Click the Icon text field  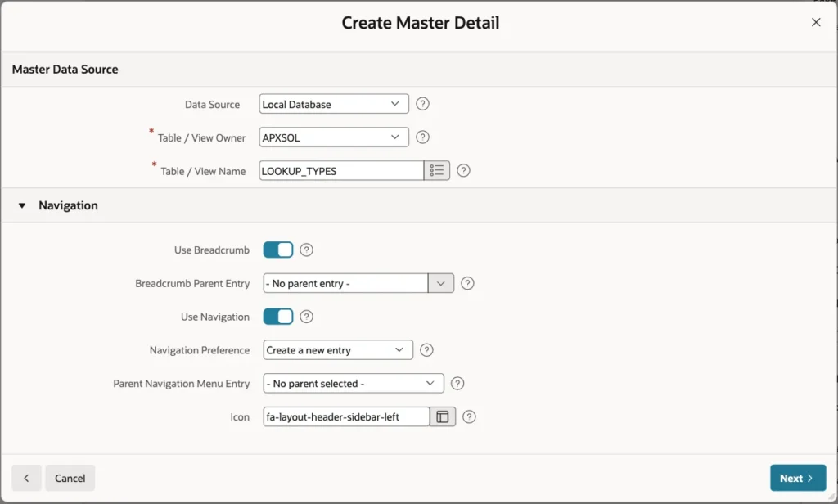pos(346,417)
